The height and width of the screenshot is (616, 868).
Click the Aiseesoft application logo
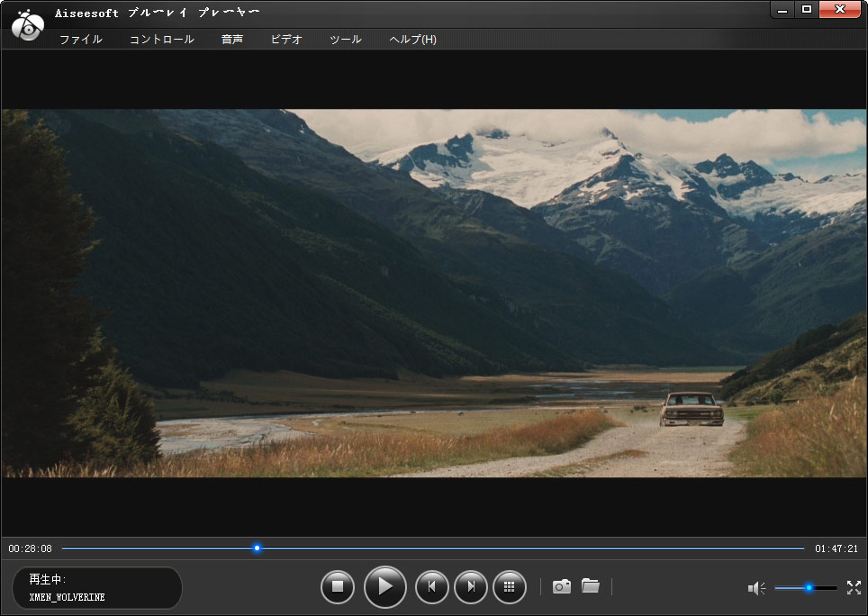coord(28,26)
